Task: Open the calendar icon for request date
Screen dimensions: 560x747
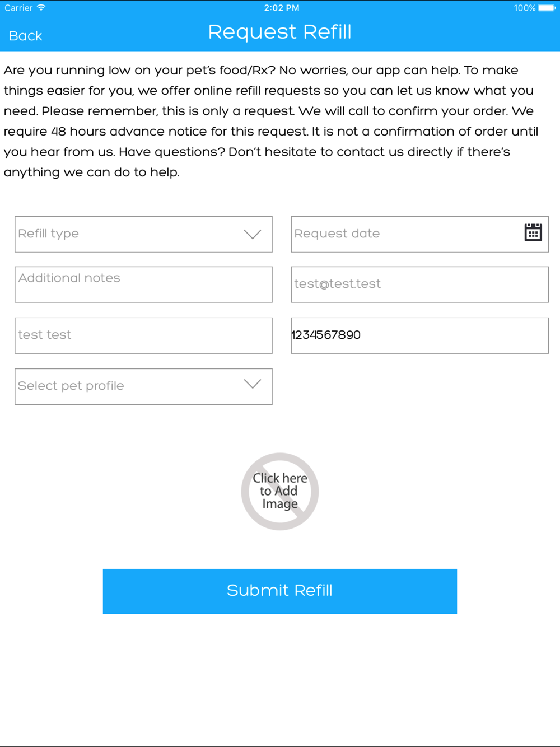Action: [x=533, y=232]
